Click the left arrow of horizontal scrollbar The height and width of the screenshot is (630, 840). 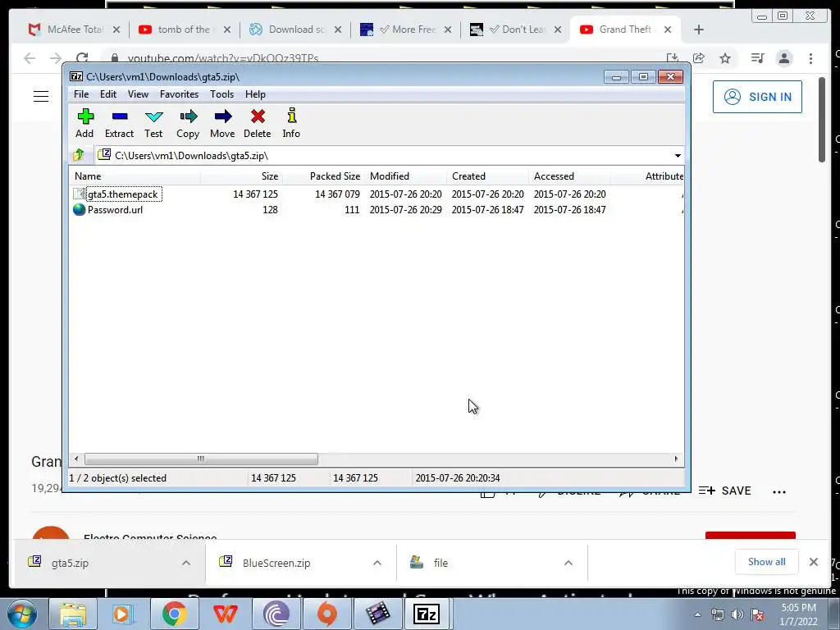[76, 459]
